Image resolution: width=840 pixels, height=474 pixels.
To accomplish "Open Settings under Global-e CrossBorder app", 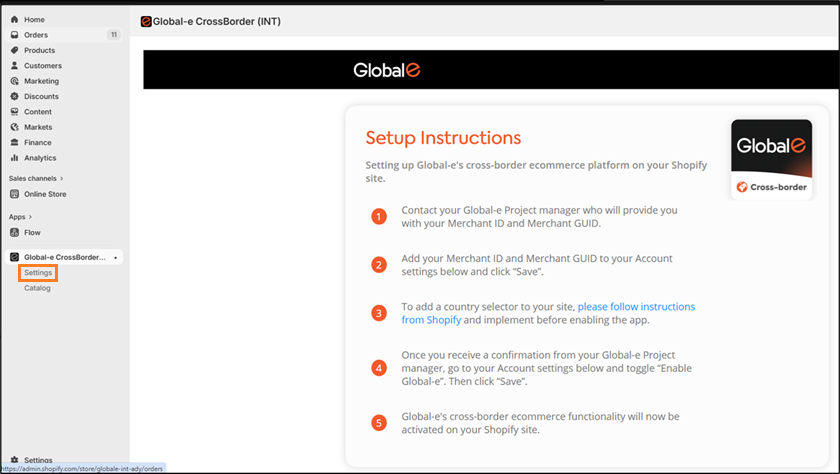I will 38,273.
